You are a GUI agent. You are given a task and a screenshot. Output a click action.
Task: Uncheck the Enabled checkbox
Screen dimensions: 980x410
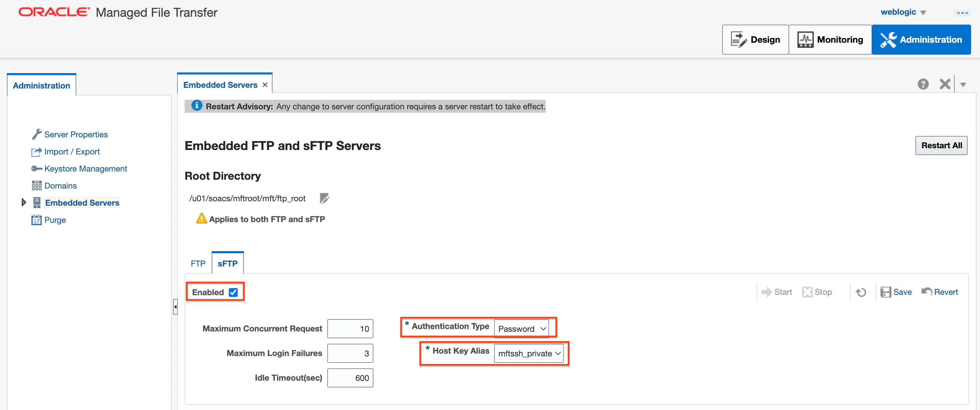click(233, 292)
